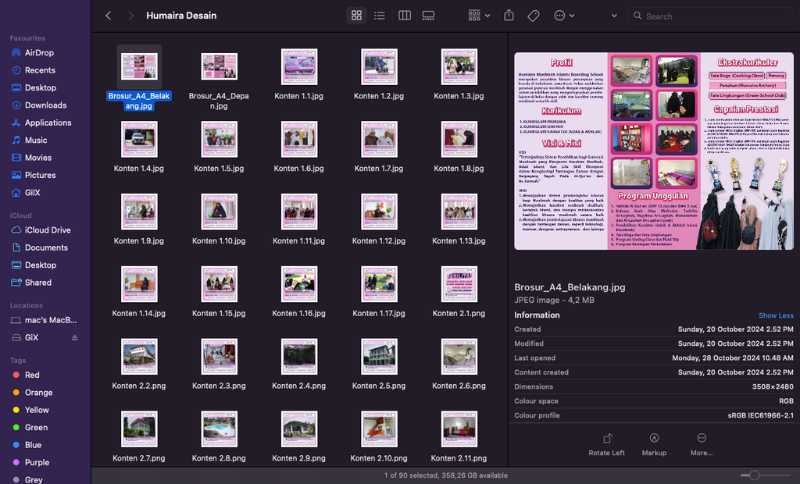Open the Edit Tags icon

[534, 16]
